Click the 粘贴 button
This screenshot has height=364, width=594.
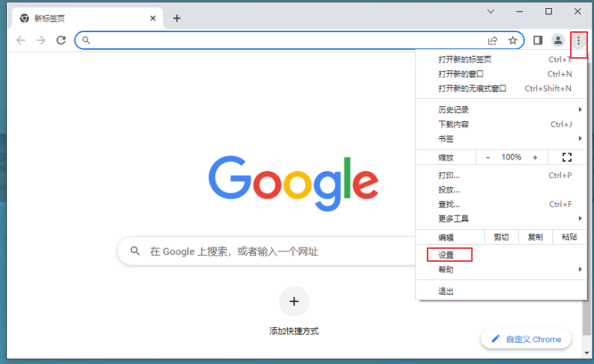(x=569, y=237)
